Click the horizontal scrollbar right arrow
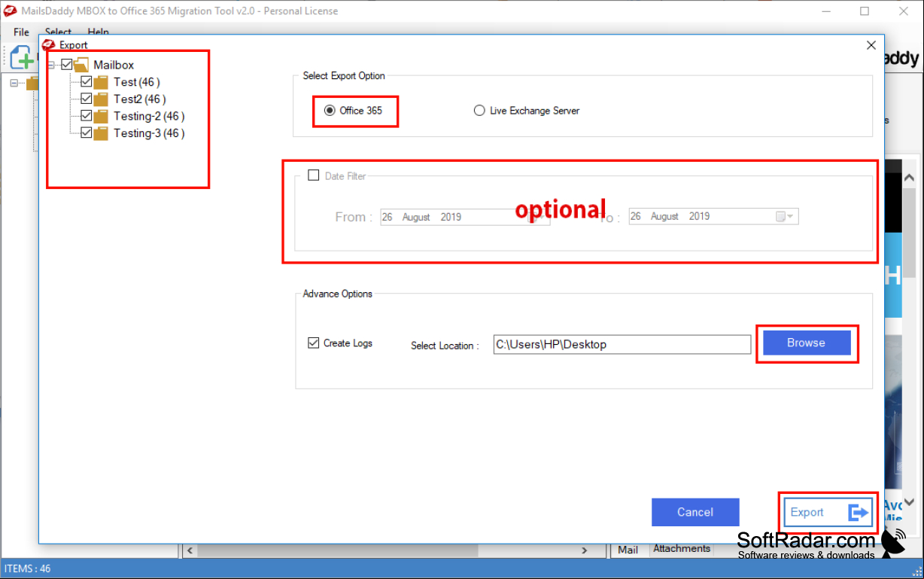The width and height of the screenshot is (924, 579). [583, 550]
